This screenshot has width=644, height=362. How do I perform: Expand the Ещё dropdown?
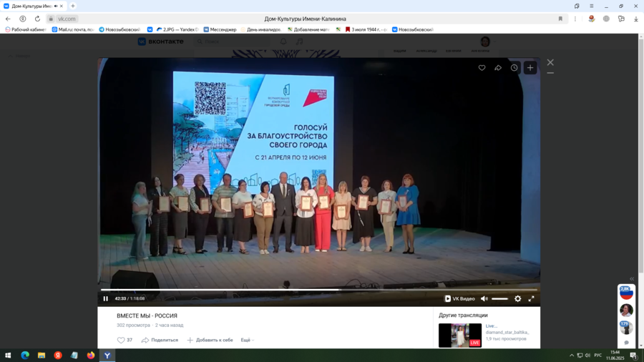247,341
